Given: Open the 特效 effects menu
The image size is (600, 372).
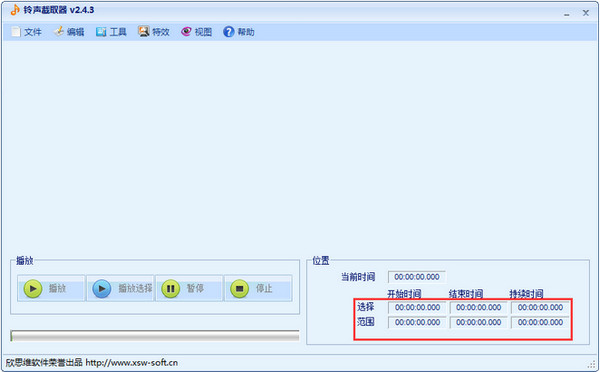Looking at the screenshot, I should point(154,32).
